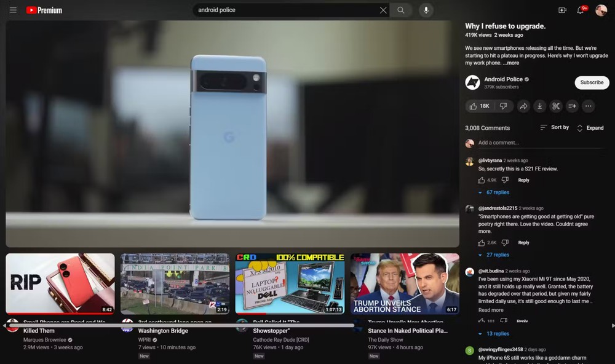
Task: Click the main video player
Action: coord(232,134)
